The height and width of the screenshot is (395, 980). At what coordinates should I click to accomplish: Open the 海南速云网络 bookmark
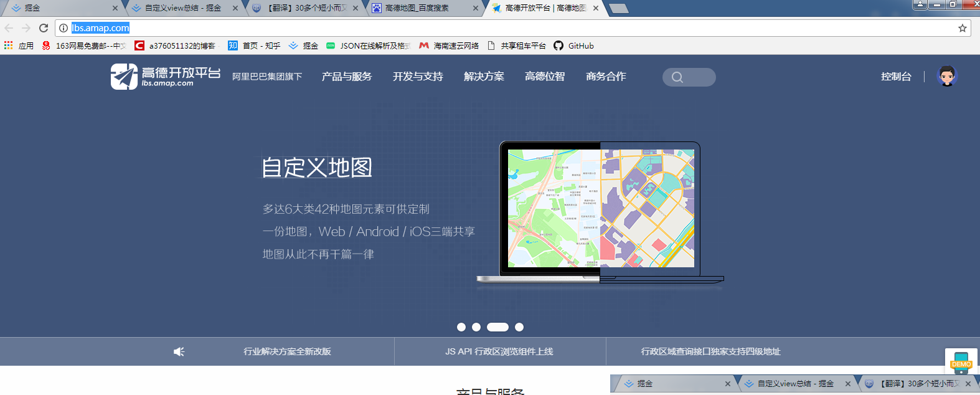[x=449, y=45]
